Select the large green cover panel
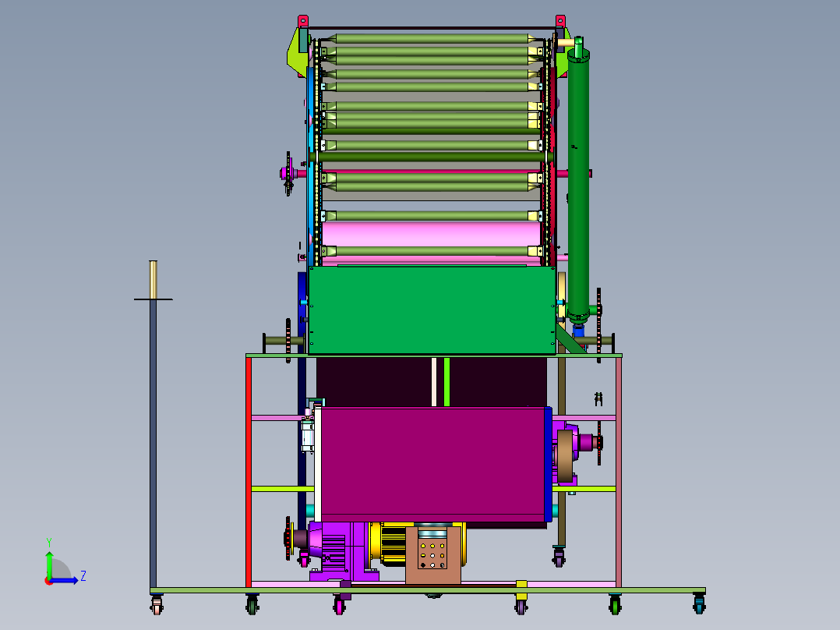Image resolution: width=840 pixels, height=630 pixels. [x=432, y=310]
